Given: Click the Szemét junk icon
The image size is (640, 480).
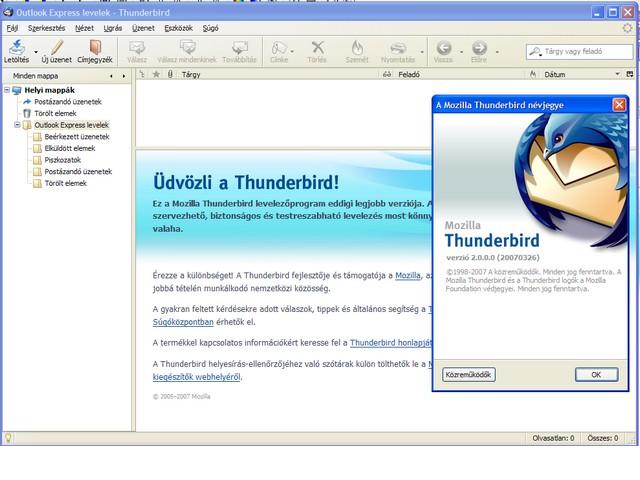Looking at the screenshot, I should [357, 48].
